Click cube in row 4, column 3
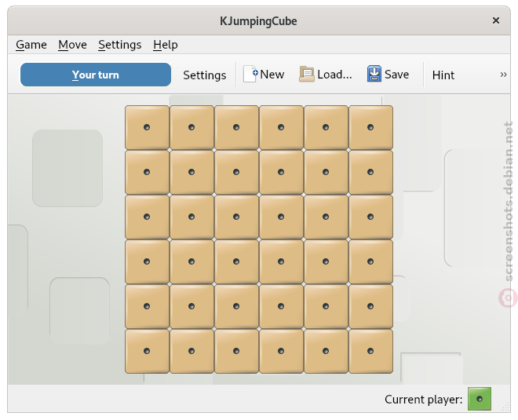The image size is (518, 420). click(236, 261)
